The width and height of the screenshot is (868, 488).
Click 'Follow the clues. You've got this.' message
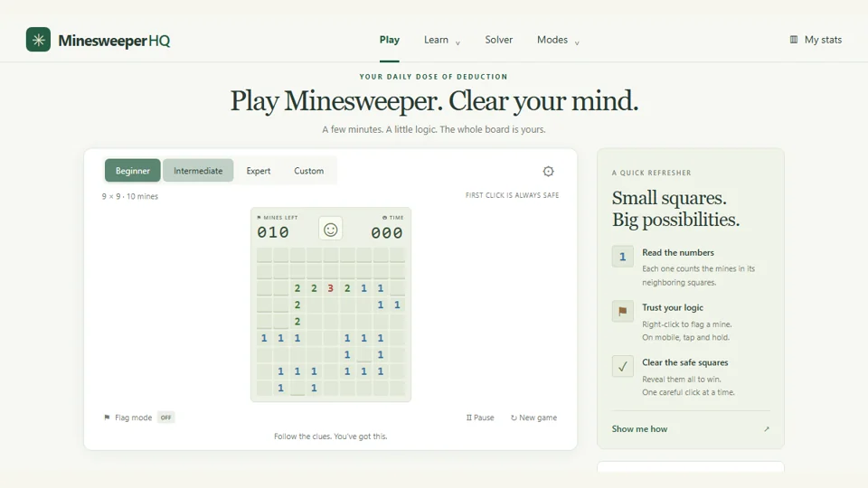[x=331, y=436]
